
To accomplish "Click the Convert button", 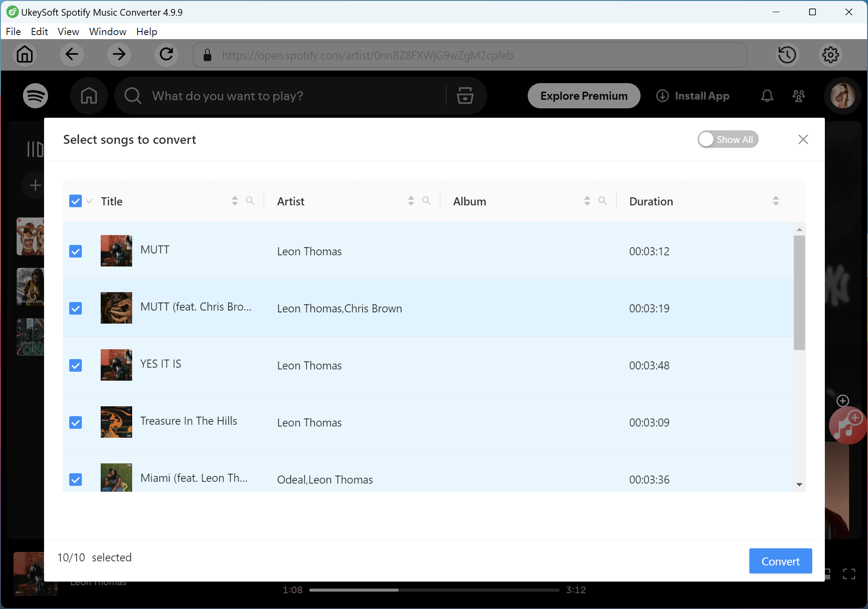I will click(780, 561).
